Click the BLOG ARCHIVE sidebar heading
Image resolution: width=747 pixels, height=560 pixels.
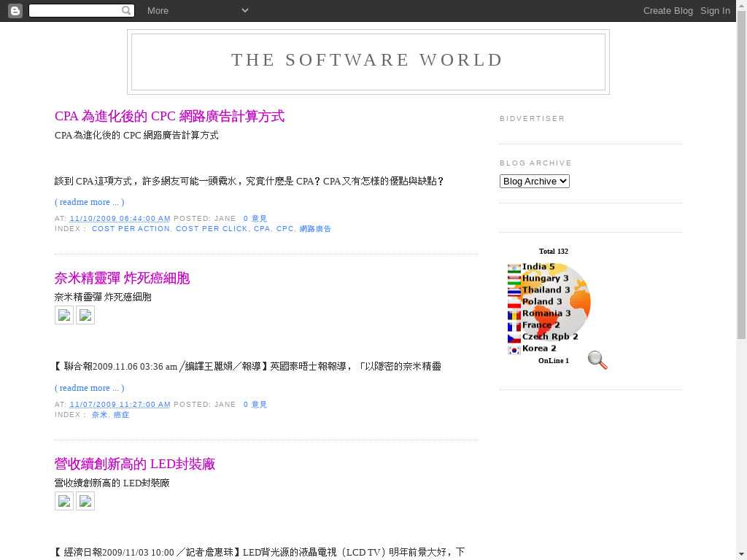coord(535,163)
